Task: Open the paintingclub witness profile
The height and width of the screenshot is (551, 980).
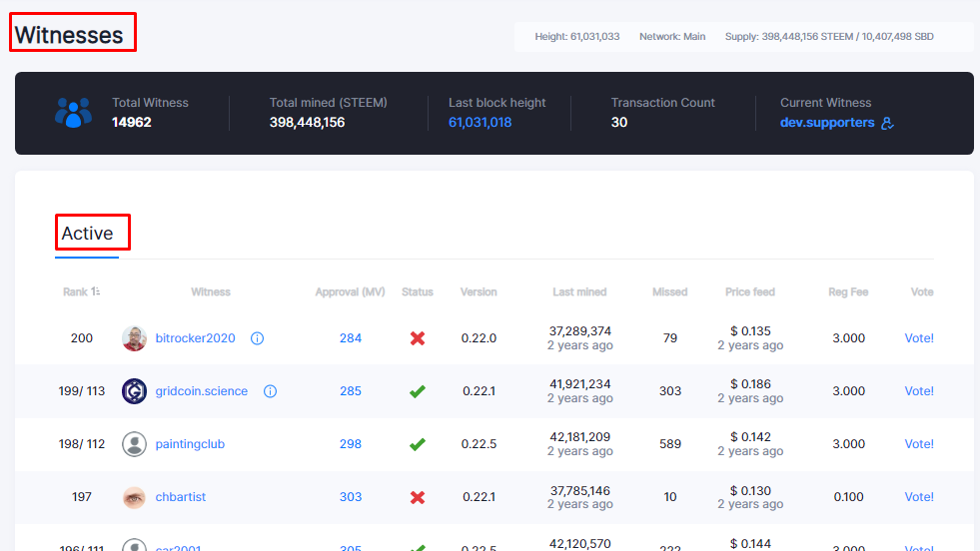Action: (x=190, y=444)
